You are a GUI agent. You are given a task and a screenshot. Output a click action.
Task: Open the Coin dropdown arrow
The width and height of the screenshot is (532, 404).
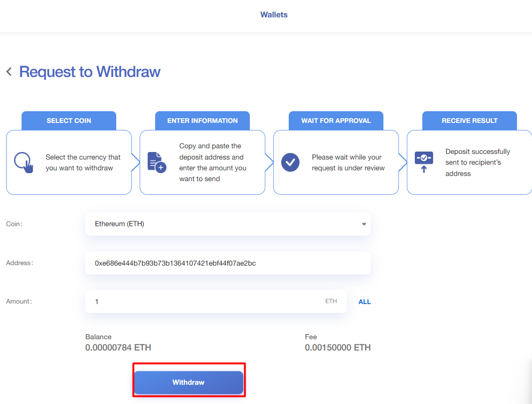[x=364, y=224]
